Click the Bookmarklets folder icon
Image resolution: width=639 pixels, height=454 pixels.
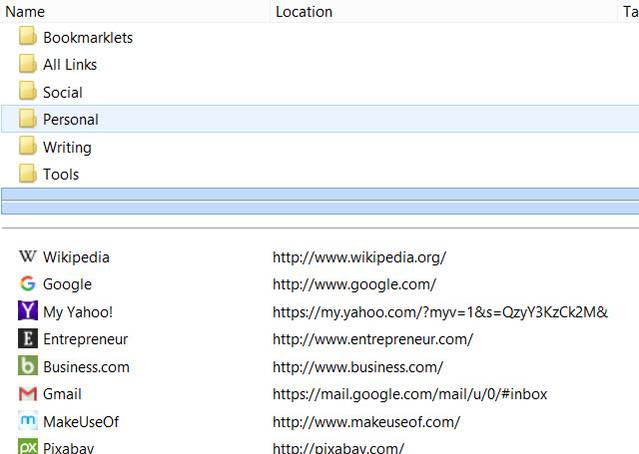pos(28,36)
